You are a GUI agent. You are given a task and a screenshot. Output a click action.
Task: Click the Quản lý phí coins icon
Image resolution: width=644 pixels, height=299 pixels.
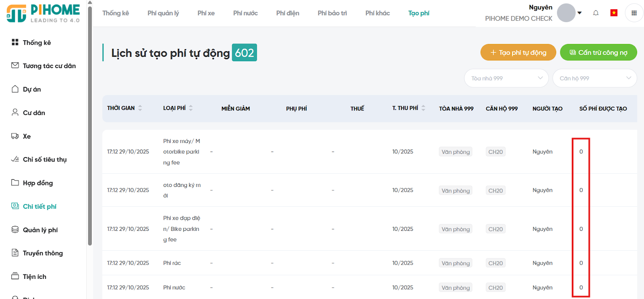click(15, 230)
